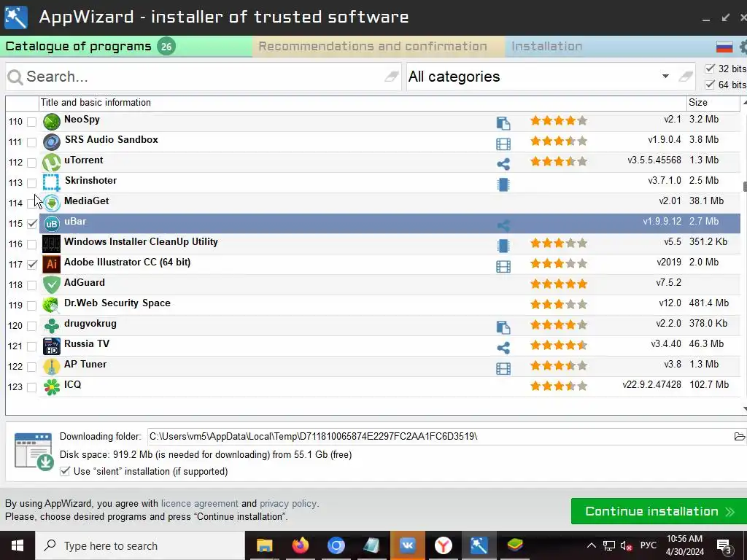
Task: Click the uBar program icon
Action: (x=52, y=224)
